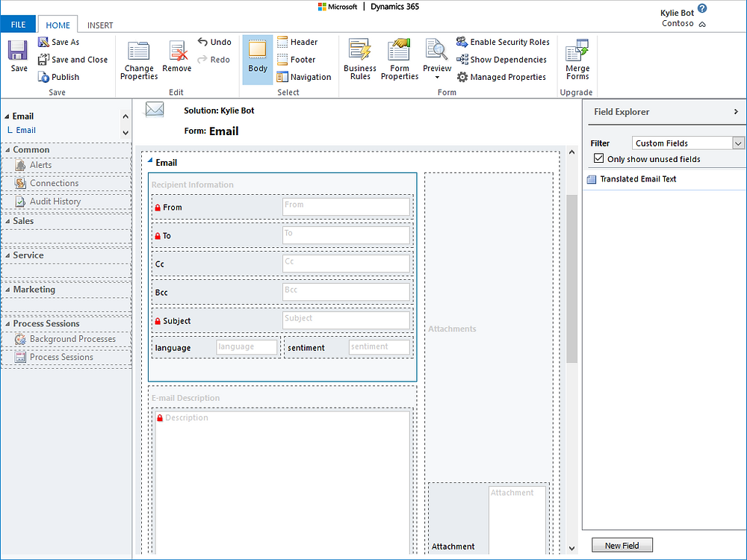This screenshot has height=560, width=747.
Task: Click the Recipient Information section label
Action: [x=193, y=184]
